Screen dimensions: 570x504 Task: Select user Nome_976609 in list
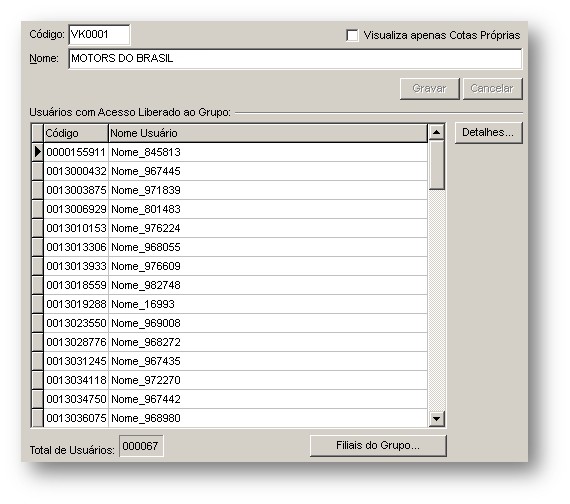coord(235,266)
